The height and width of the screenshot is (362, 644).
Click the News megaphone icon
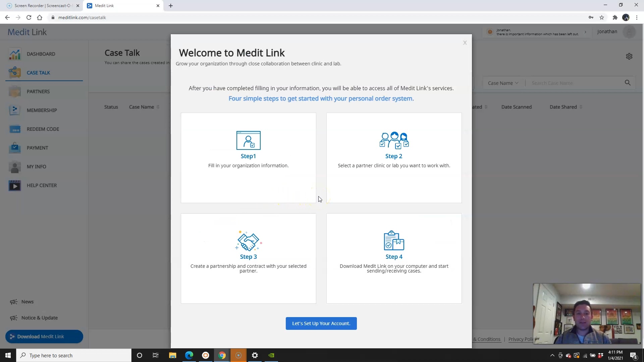[x=14, y=302]
